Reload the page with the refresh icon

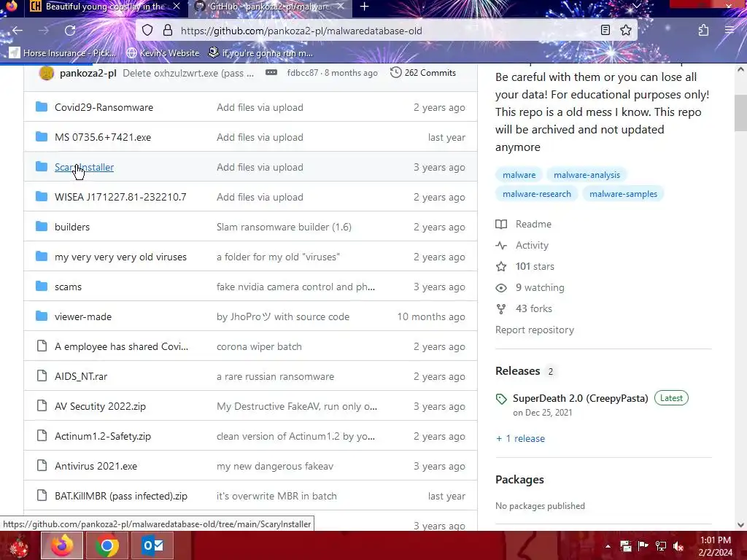point(70,31)
